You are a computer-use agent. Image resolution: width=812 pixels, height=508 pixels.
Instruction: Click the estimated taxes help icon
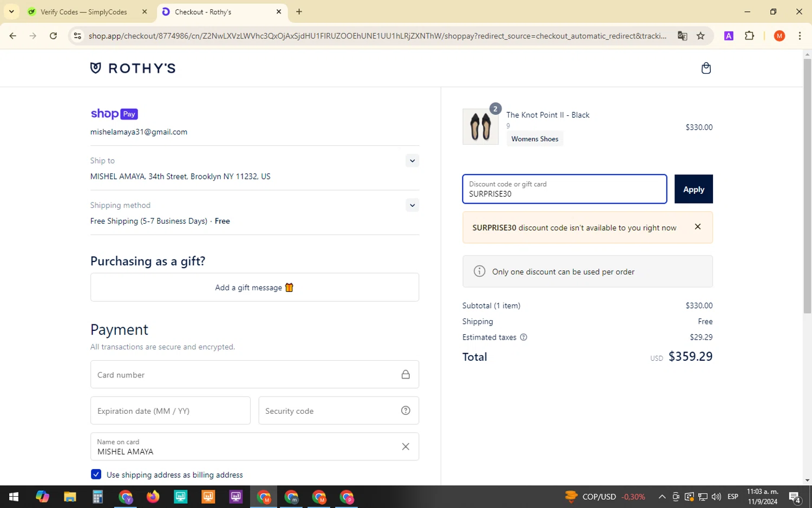tap(523, 337)
